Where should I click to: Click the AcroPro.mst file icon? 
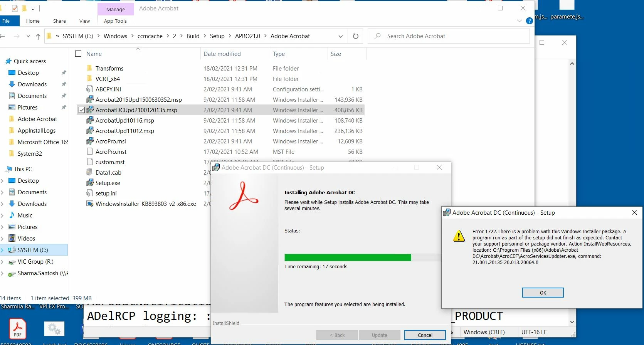(x=89, y=151)
